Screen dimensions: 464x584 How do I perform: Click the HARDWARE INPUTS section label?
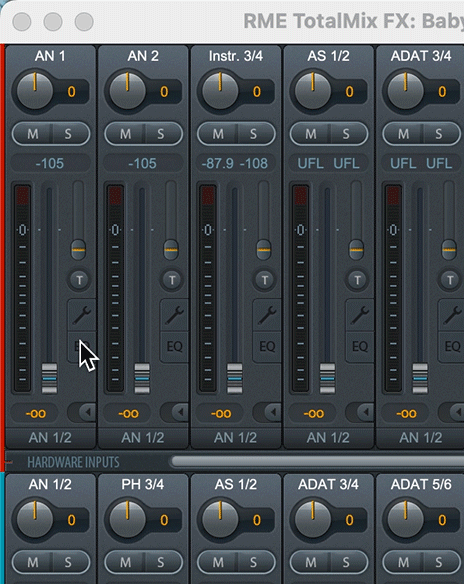point(73,462)
